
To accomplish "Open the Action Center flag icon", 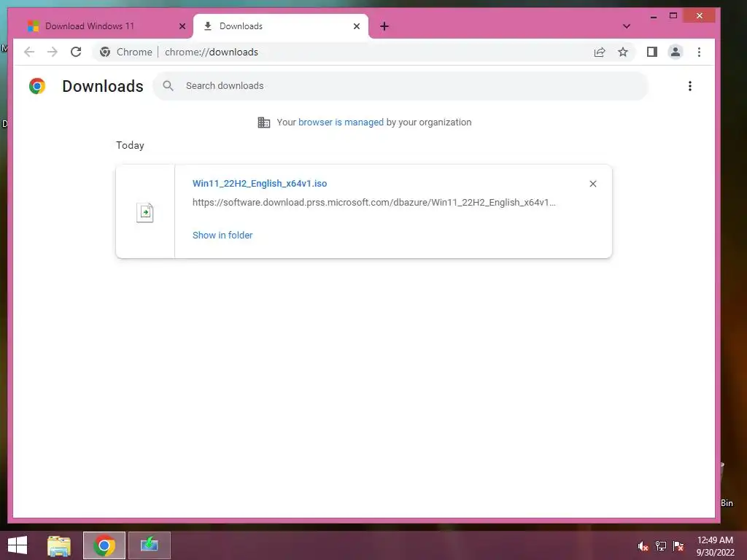I will coord(678,546).
